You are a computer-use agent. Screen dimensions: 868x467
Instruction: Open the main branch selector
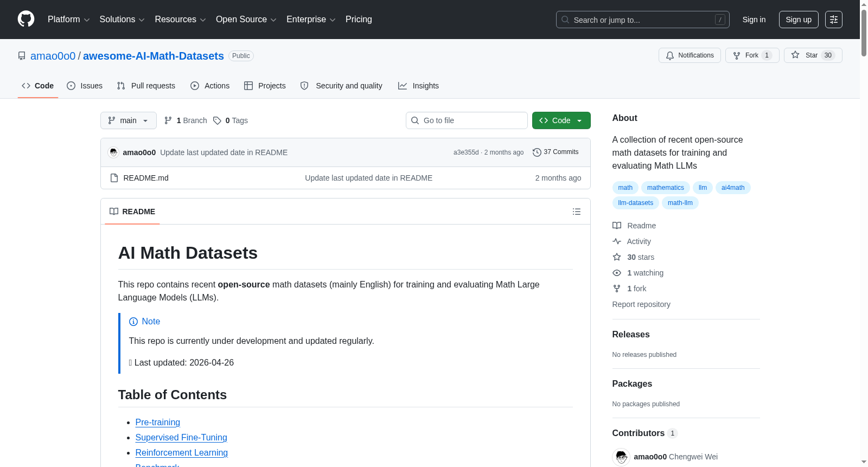(129, 120)
